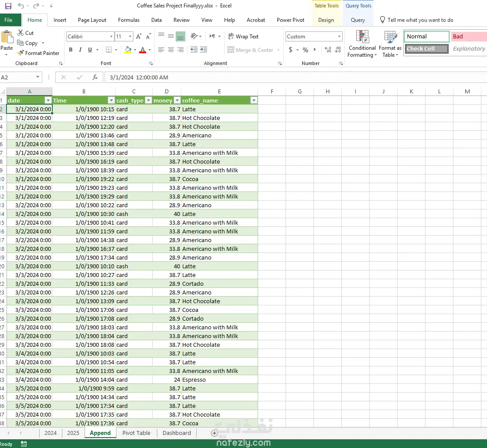Toggle Bottom Align (highlighted)

pyautogui.click(x=180, y=36)
